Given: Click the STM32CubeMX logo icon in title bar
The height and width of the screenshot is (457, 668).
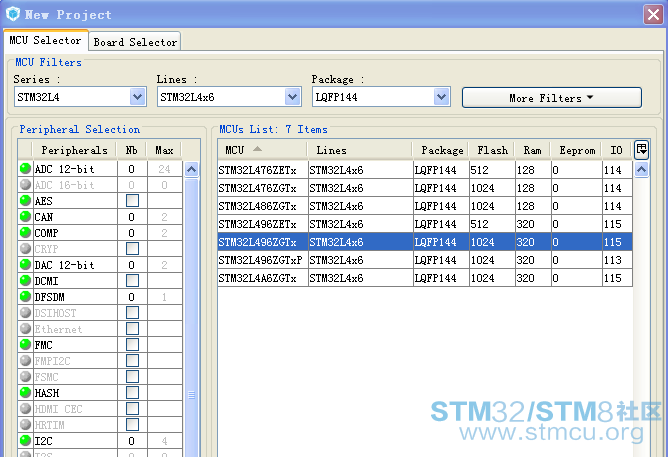Looking at the screenshot, I should 13,14.
